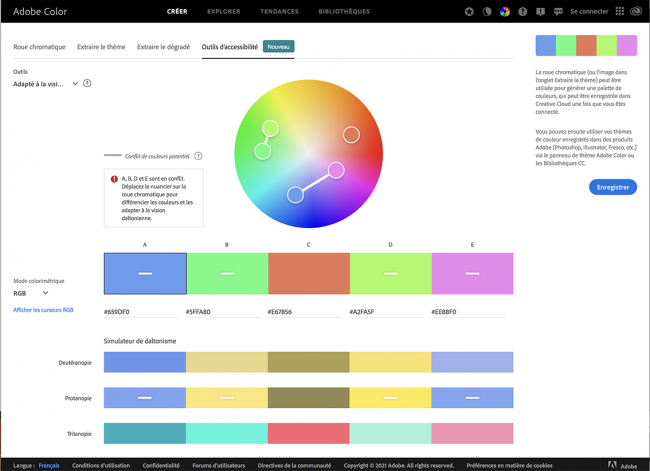Click third Protanopie olive swatch
Viewport: 650px width, 471px height.
tap(308, 398)
